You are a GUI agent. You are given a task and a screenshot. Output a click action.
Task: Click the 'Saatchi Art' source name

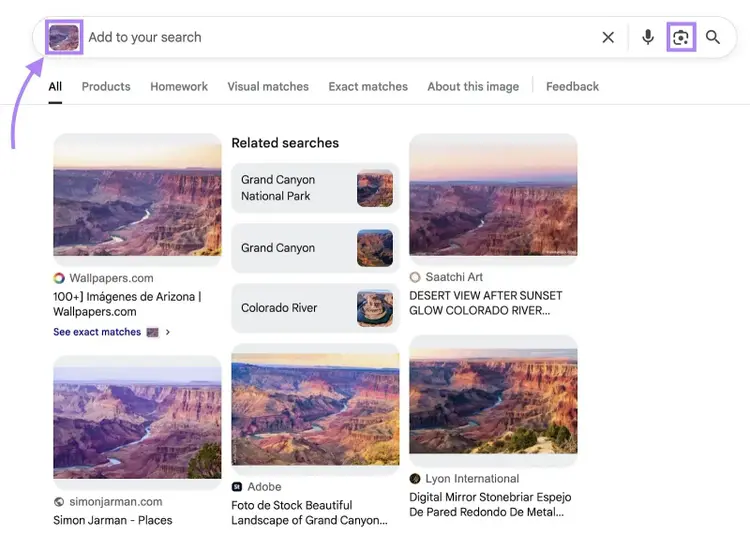click(454, 277)
